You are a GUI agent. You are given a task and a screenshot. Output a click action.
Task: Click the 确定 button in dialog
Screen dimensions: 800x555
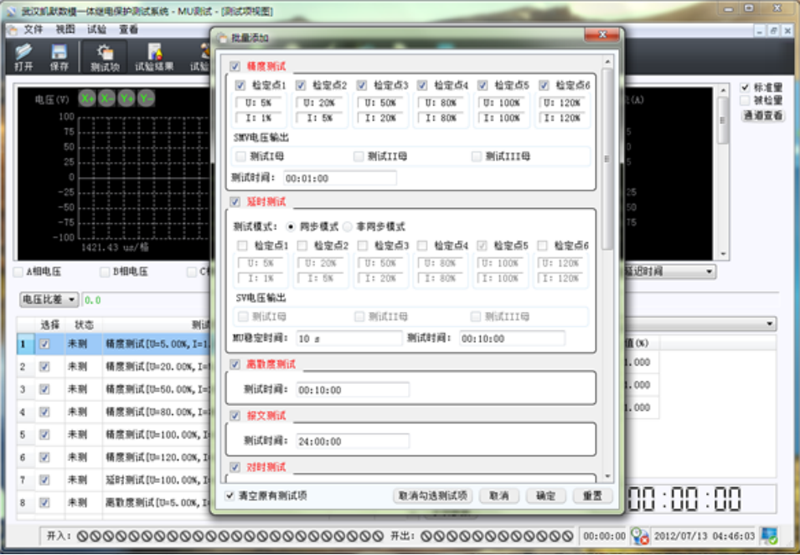[545, 495]
